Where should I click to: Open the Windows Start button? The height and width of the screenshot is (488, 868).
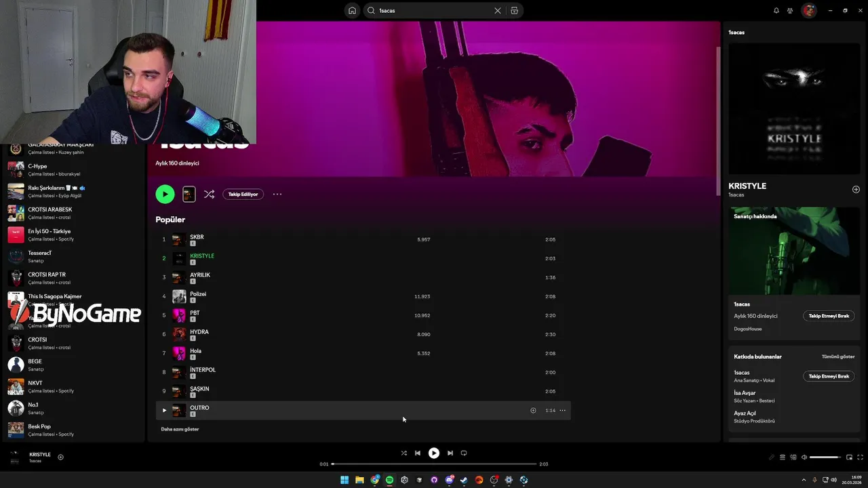coord(344,480)
